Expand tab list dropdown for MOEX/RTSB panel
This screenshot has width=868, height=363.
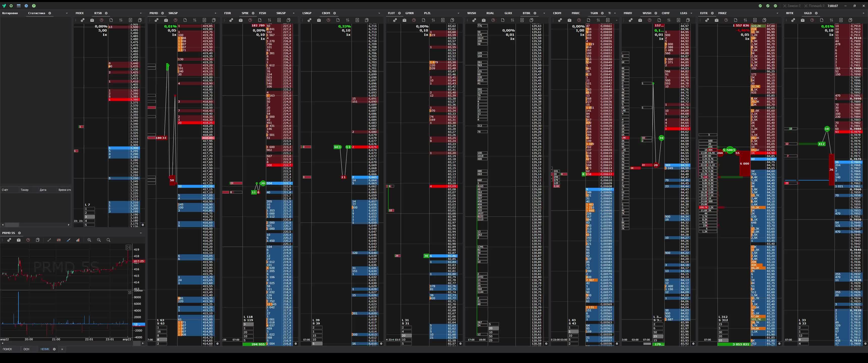pyautogui.click(x=141, y=13)
